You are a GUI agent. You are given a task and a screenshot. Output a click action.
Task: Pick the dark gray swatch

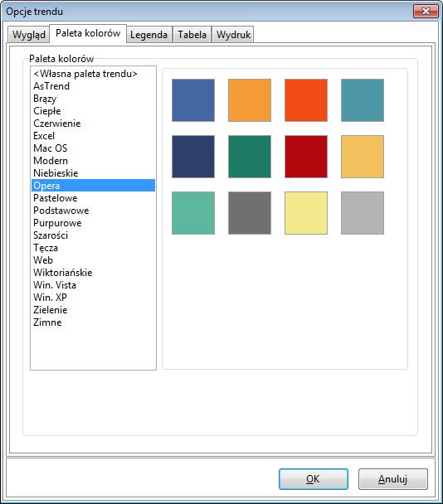click(x=250, y=213)
